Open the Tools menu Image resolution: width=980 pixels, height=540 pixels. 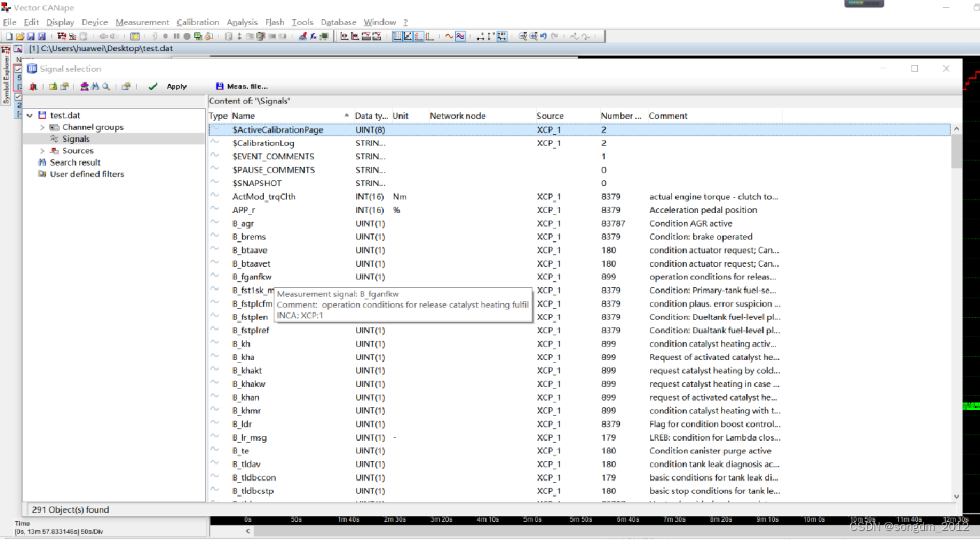point(303,22)
